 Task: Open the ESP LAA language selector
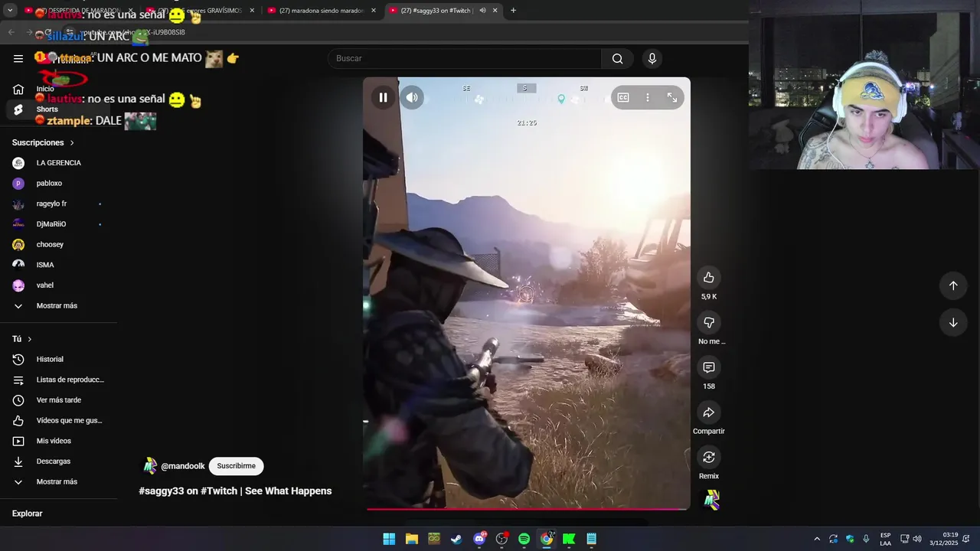tap(885, 539)
